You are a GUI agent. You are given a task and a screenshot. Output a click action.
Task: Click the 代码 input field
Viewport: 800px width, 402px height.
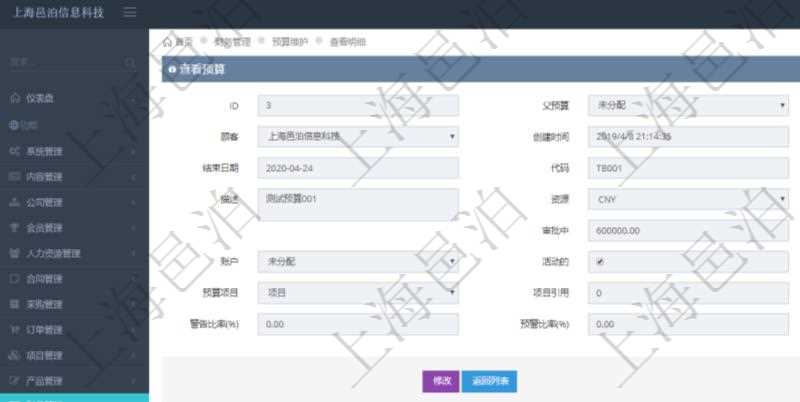pos(687,168)
